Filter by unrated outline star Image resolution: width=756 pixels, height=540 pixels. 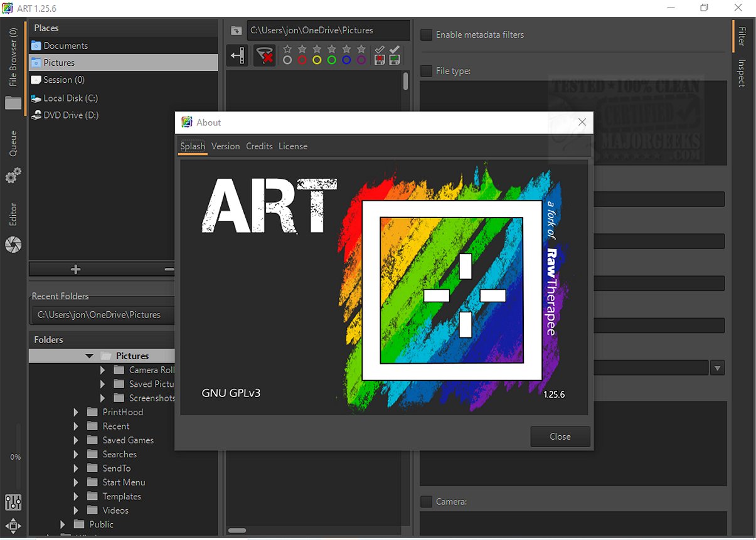[x=287, y=49]
